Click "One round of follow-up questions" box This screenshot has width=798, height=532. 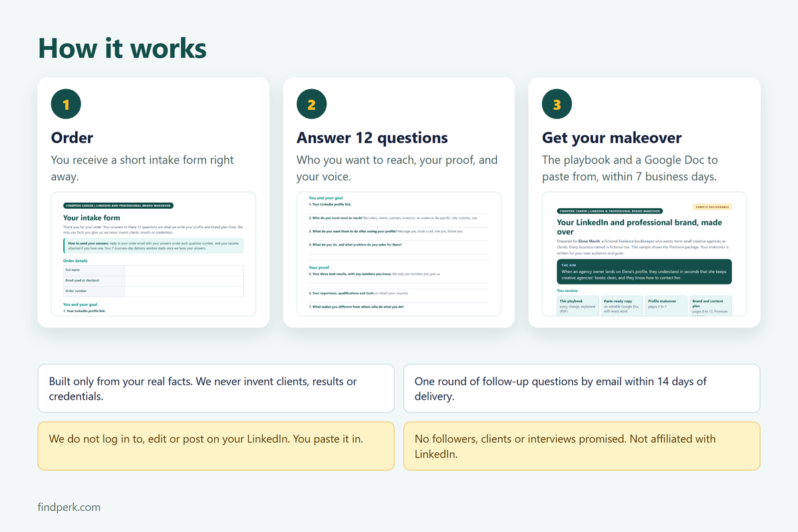[582, 388]
